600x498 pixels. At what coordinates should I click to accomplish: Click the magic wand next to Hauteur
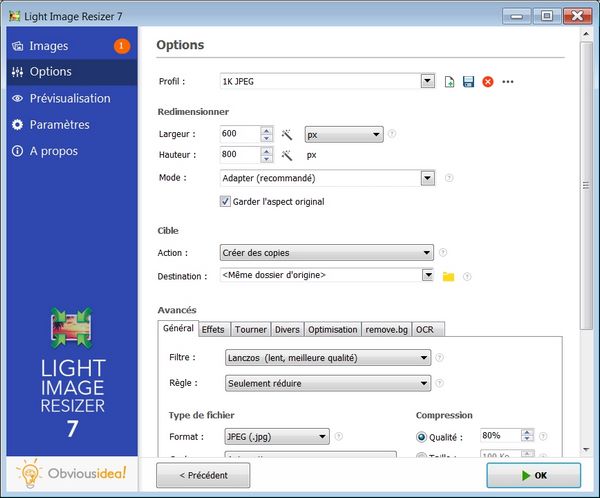click(287, 155)
